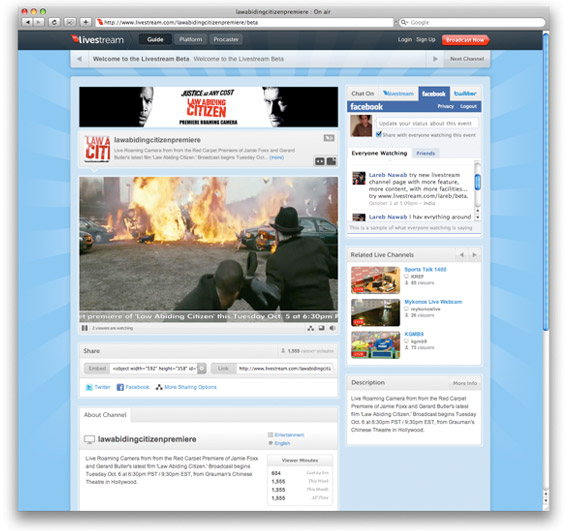This screenshot has height=531, width=570.
Task: Click the add bookmark plus button
Action: [x=85, y=22]
